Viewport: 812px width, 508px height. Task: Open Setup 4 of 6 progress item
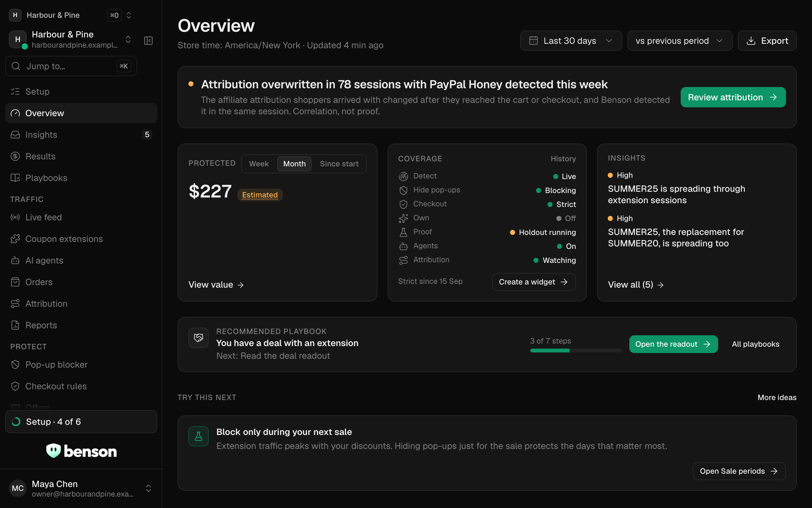click(x=81, y=422)
